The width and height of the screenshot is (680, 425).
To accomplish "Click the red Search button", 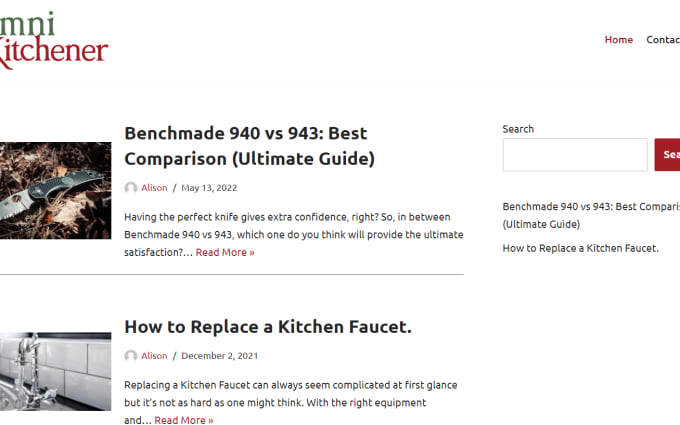I will coord(667,155).
